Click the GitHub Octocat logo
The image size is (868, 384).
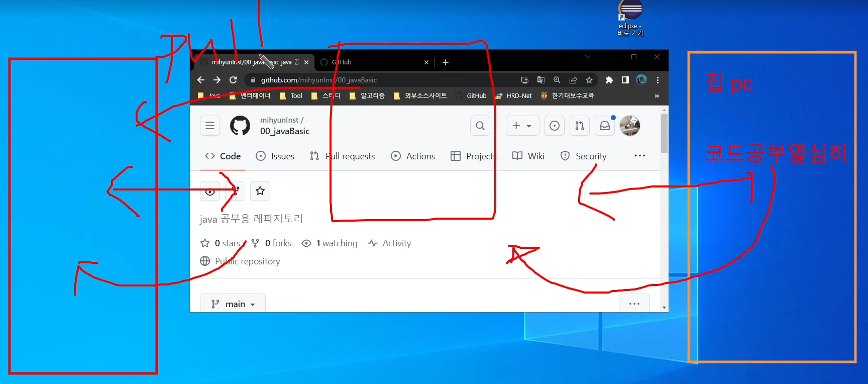coord(240,126)
